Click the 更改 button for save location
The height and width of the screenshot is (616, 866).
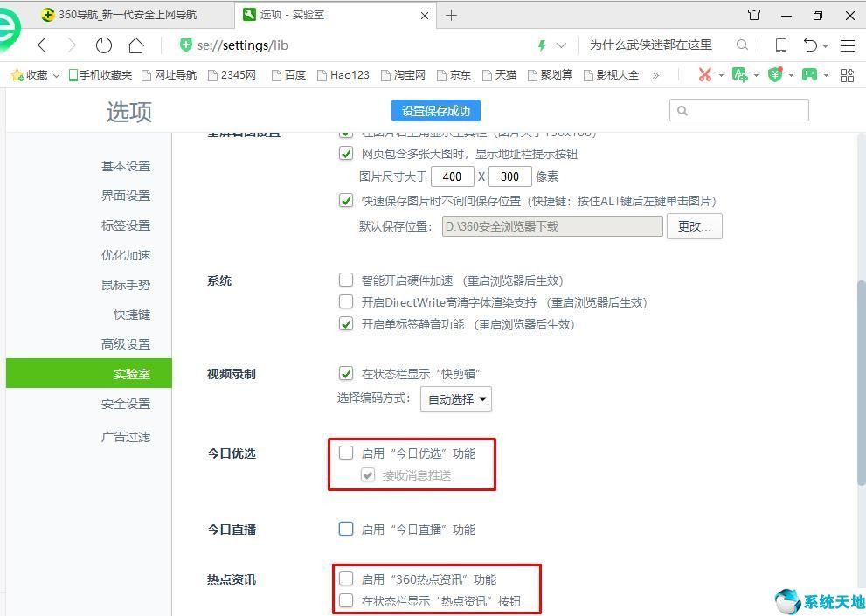click(694, 226)
